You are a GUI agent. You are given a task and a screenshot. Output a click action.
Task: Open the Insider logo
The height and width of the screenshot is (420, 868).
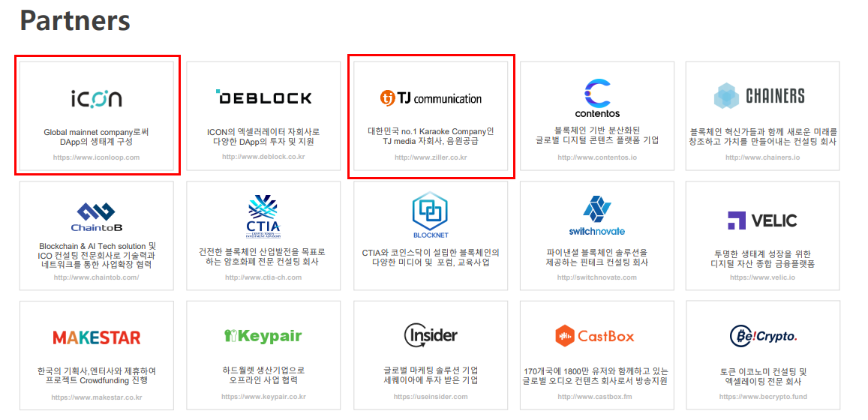431,334
